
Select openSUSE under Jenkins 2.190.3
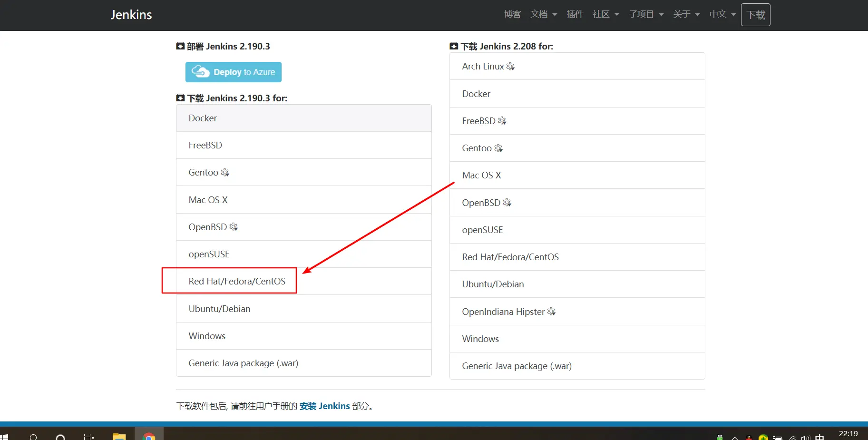(304, 254)
